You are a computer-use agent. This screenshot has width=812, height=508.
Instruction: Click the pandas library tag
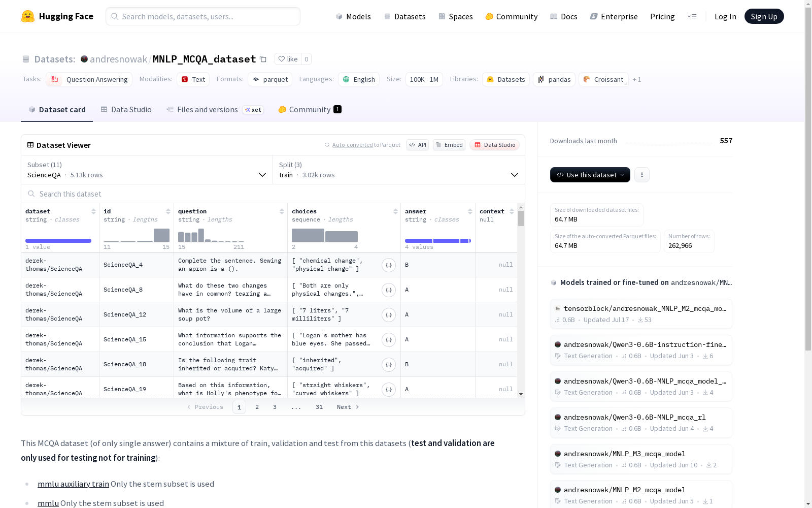pos(554,79)
